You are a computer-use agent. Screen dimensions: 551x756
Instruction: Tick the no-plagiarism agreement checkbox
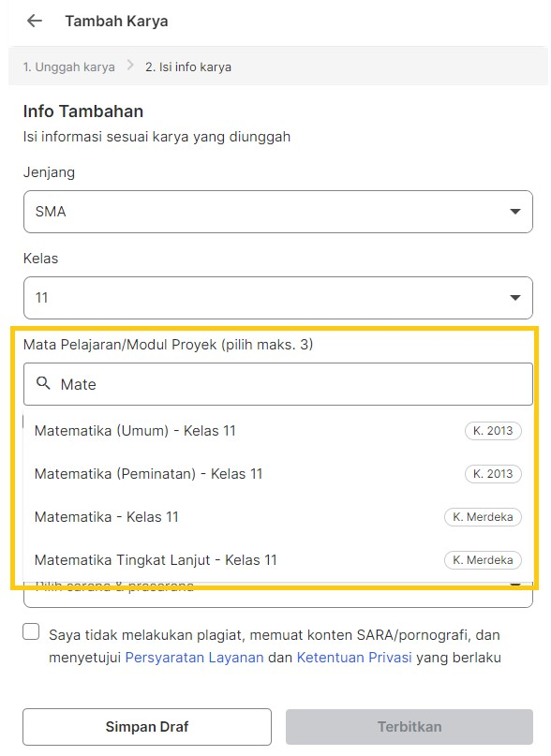(31, 631)
